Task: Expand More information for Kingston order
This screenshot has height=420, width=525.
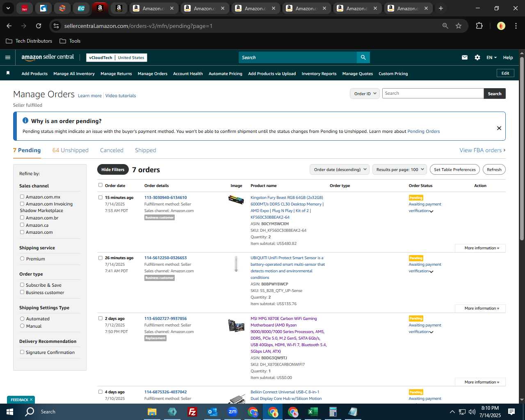Action: pos(480,248)
